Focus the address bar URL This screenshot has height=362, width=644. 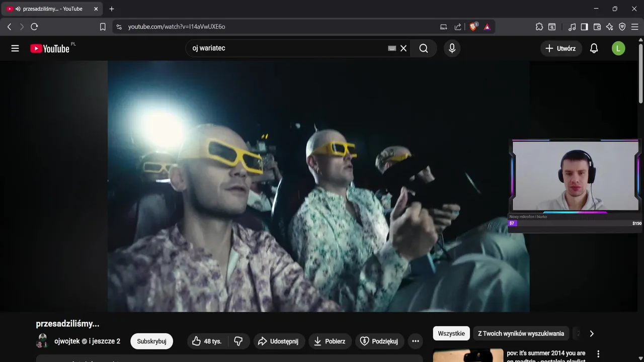pyautogui.click(x=177, y=27)
